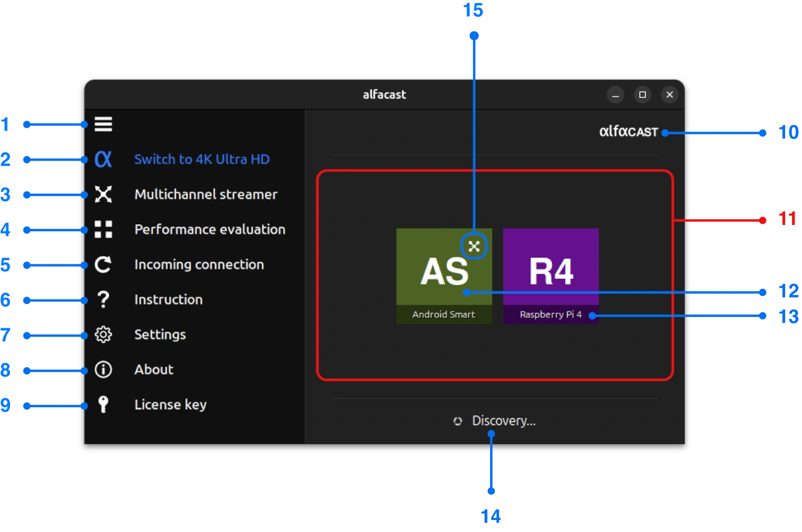Click the alfacast logo in the header
The height and width of the screenshot is (532, 802).
pos(628,132)
